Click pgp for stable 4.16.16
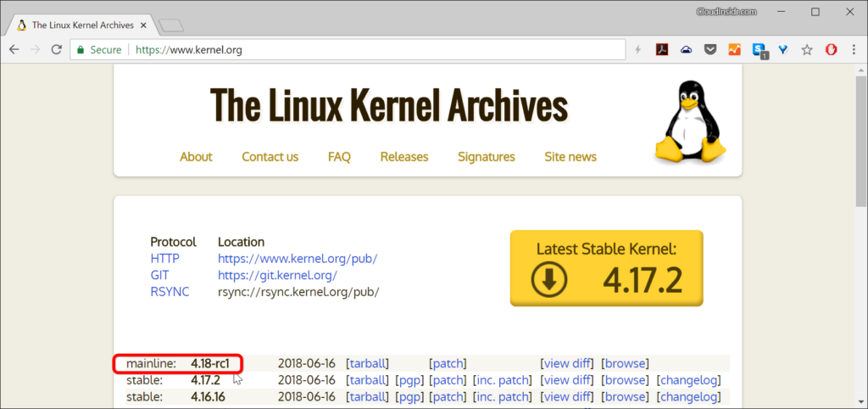 [409, 397]
